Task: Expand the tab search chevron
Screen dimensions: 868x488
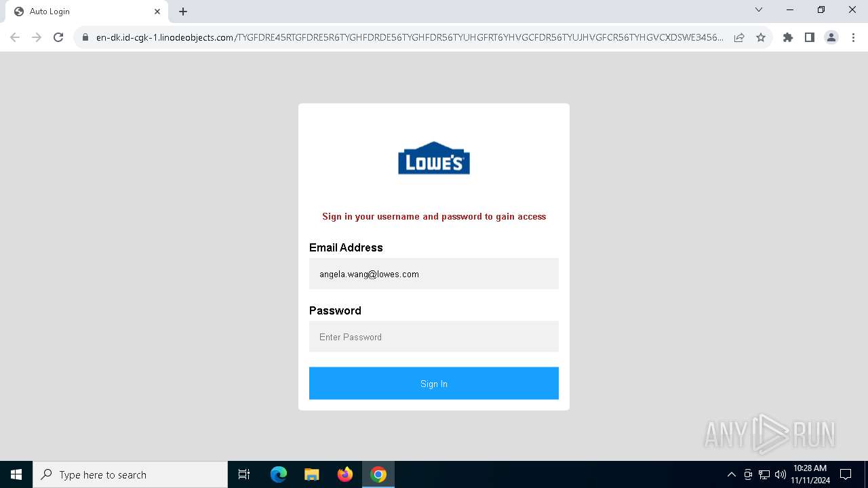Action: (759, 10)
